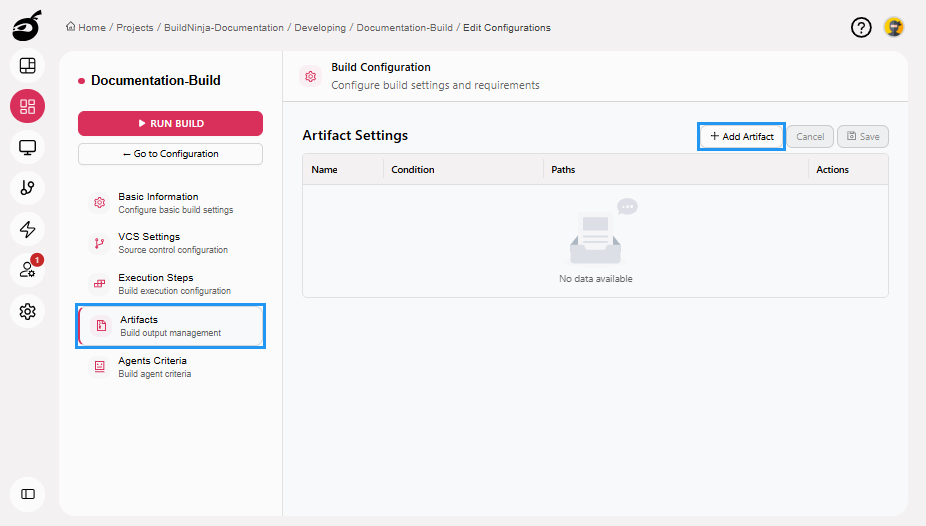Image resolution: width=926 pixels, height=526 pixels.
Task: Open the dashboard layout icon in sidebar
Action: 27,66
